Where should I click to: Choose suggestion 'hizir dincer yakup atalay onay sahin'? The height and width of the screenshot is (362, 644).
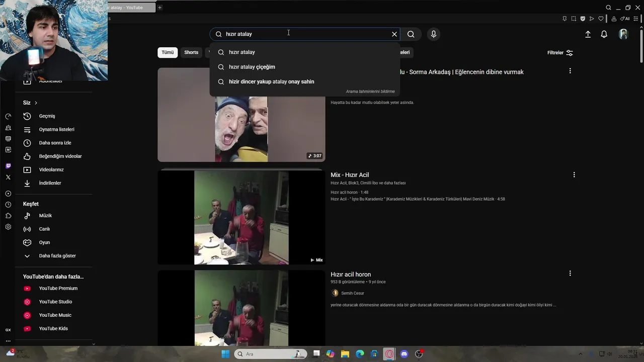pos(305,81)
